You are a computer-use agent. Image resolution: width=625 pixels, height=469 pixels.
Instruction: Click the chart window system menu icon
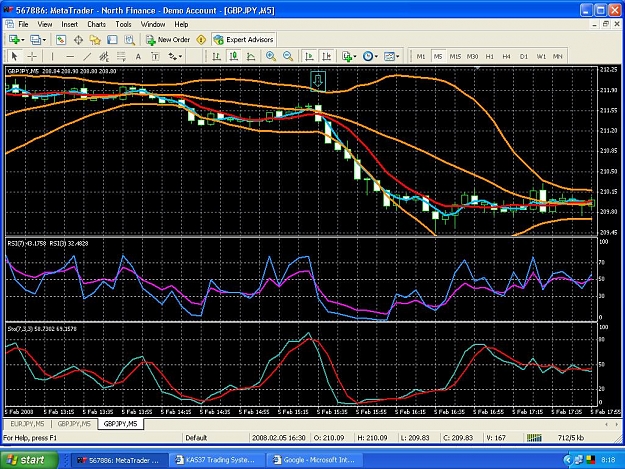click(10, 24)
